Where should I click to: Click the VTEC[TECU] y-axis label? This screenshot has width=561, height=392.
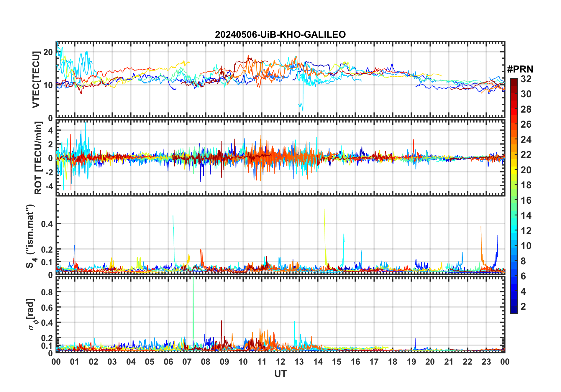click(36, 80)
